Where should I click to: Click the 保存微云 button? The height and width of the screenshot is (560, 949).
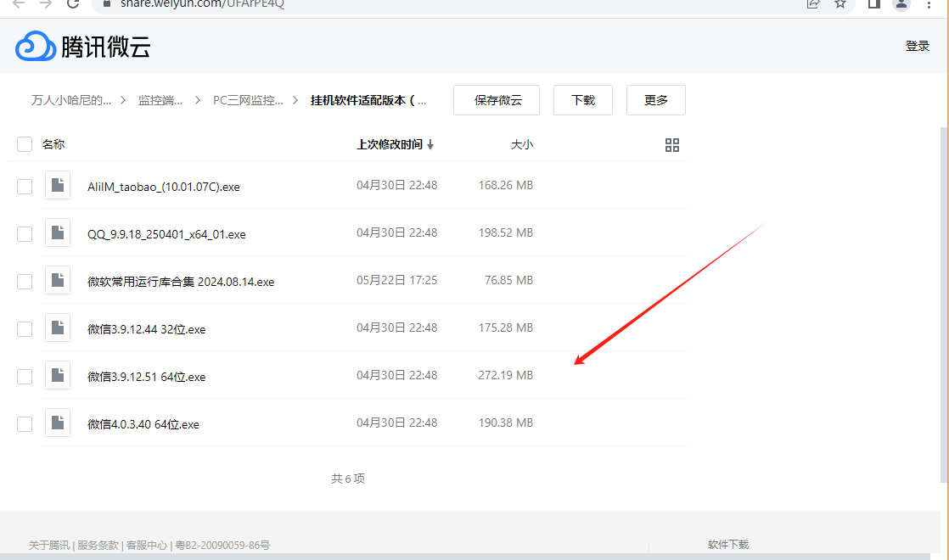[x=497, y=100]
